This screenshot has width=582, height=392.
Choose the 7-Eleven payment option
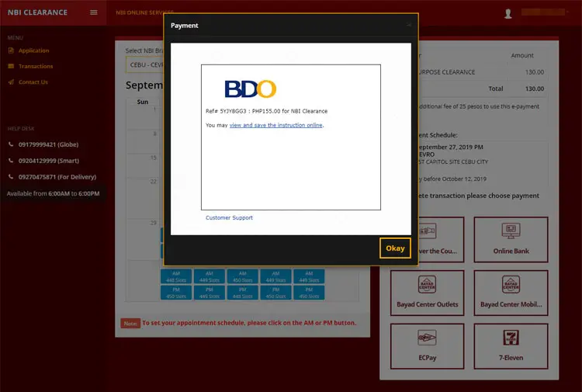(x=511, y=346)
